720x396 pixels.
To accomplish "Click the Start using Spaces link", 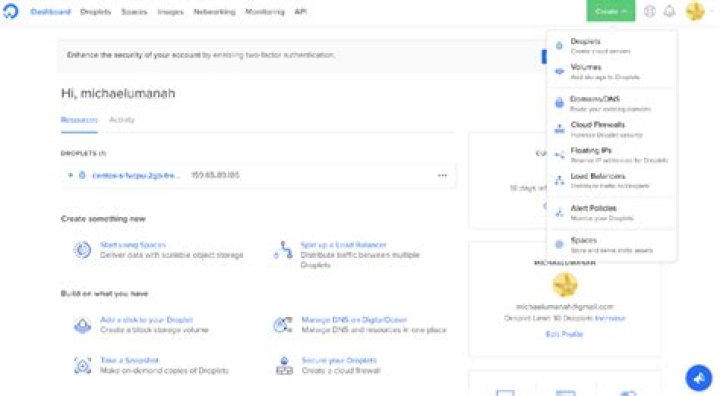I will click(x=133, y=245).
